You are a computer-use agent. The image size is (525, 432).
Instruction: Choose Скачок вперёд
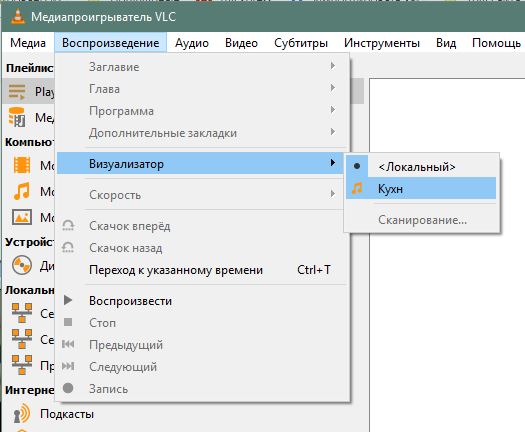[x=203, y=226]
